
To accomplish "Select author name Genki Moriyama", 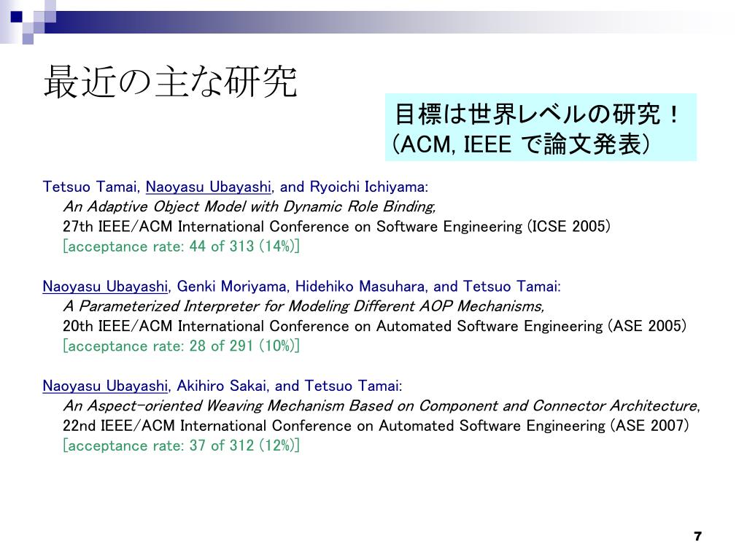I will 231,286.
